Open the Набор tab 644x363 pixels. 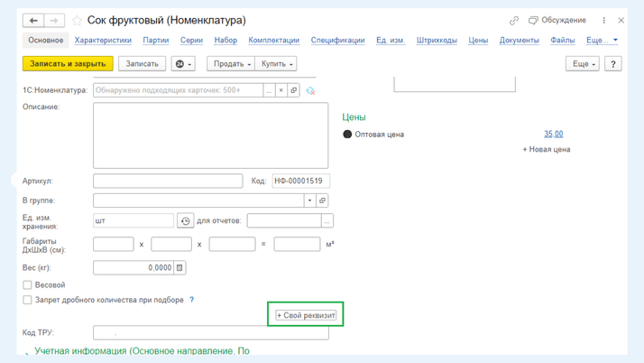pos(225,41)
